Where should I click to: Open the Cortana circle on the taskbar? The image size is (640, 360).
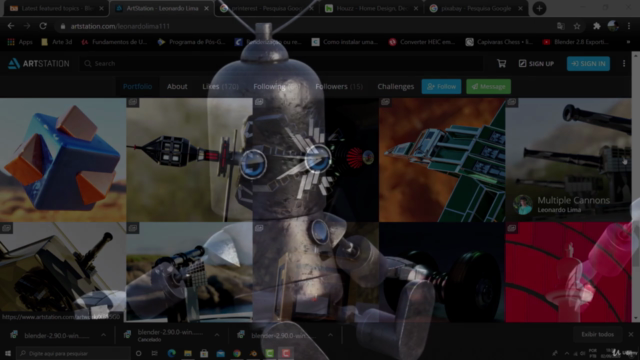tap(138, 353)
